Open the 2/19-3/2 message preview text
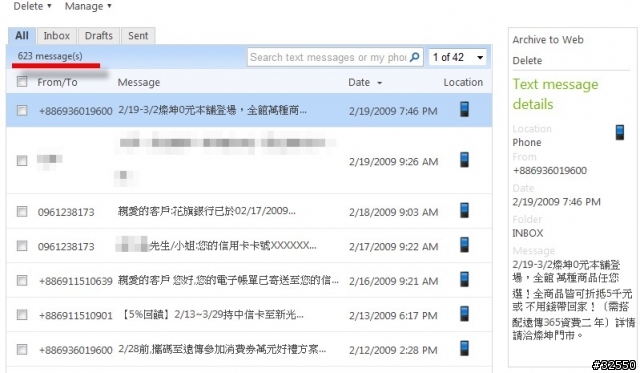 click(212, 110)
